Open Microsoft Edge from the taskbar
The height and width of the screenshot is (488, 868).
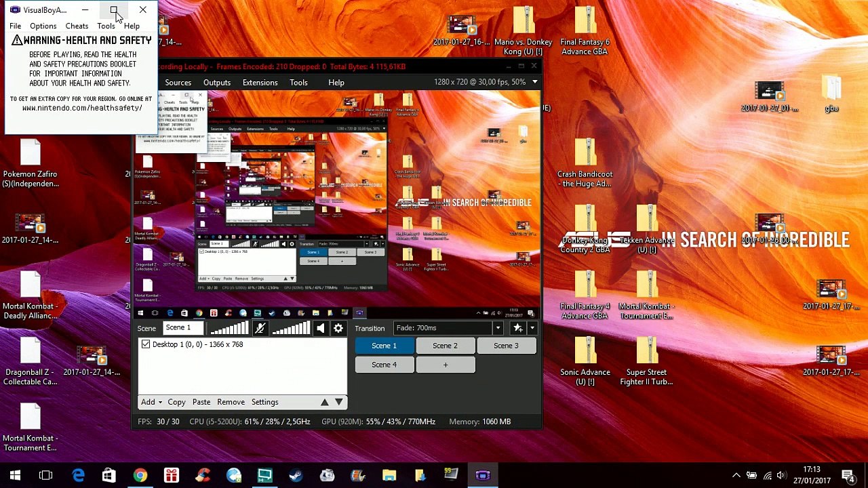pyautogui.click(x=78, y=475)
